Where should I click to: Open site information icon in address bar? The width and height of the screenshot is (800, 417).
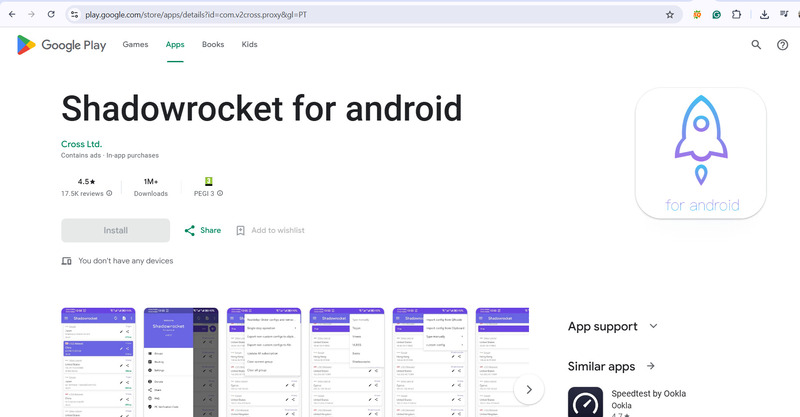74,14
